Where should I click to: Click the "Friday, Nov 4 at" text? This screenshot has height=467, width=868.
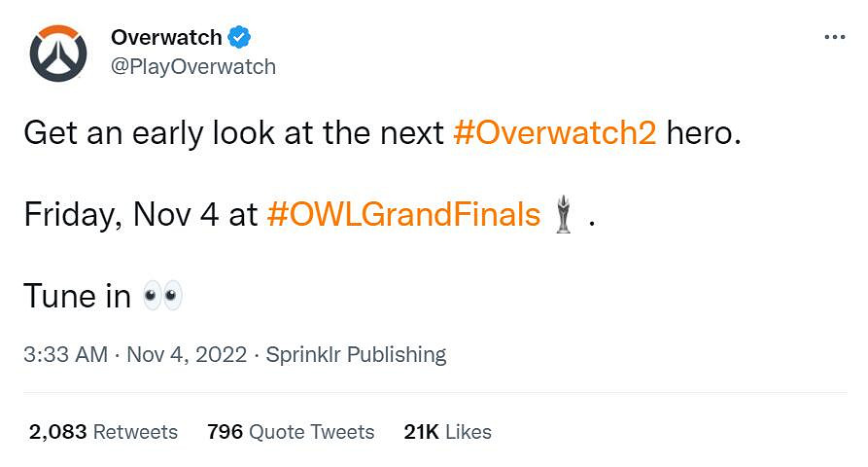coord(141,214)
